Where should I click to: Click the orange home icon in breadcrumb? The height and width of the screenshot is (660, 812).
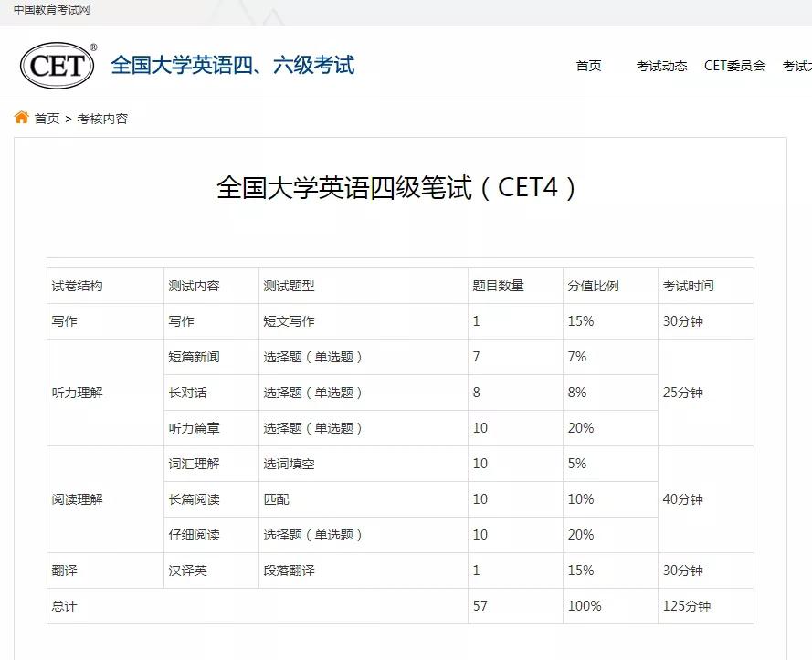(x=22, y=118)
